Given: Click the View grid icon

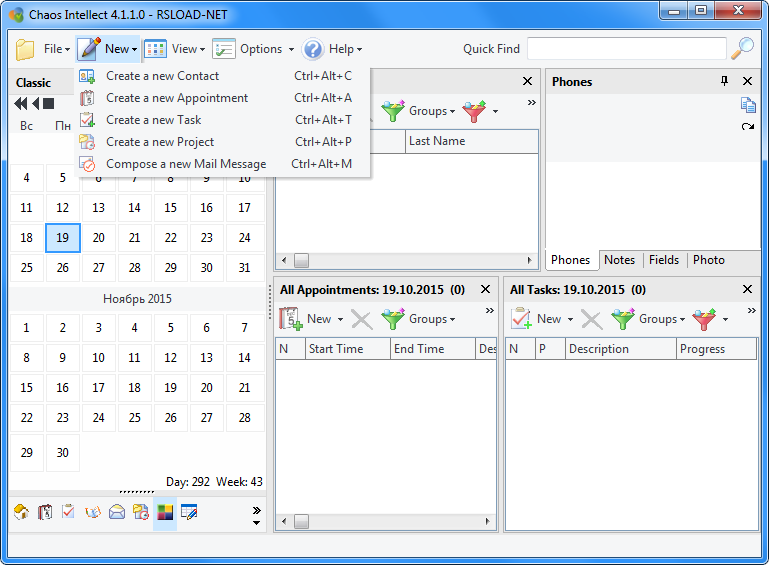Looking at the screenshot, I should [x=155, y=49].
